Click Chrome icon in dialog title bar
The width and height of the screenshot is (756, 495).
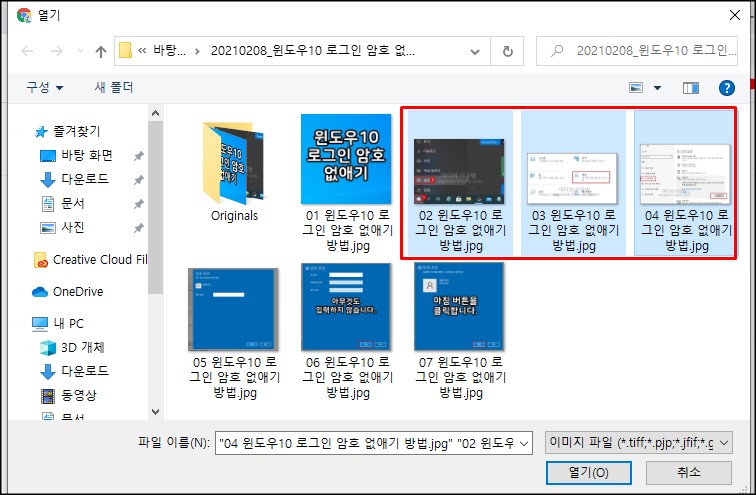coord(24,15)
